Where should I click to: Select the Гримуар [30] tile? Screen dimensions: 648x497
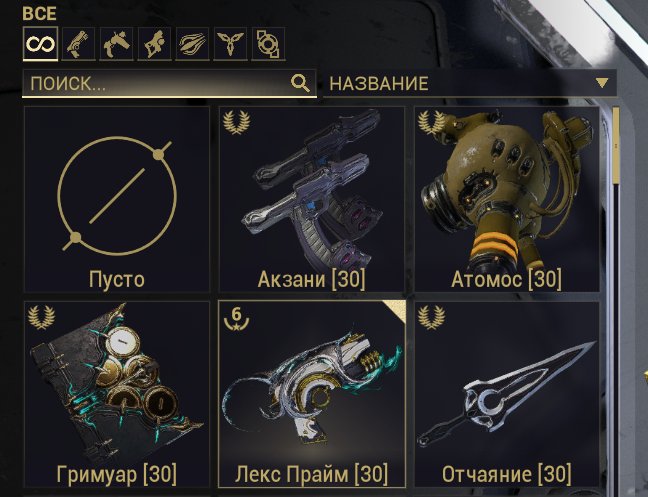(117, 394)
